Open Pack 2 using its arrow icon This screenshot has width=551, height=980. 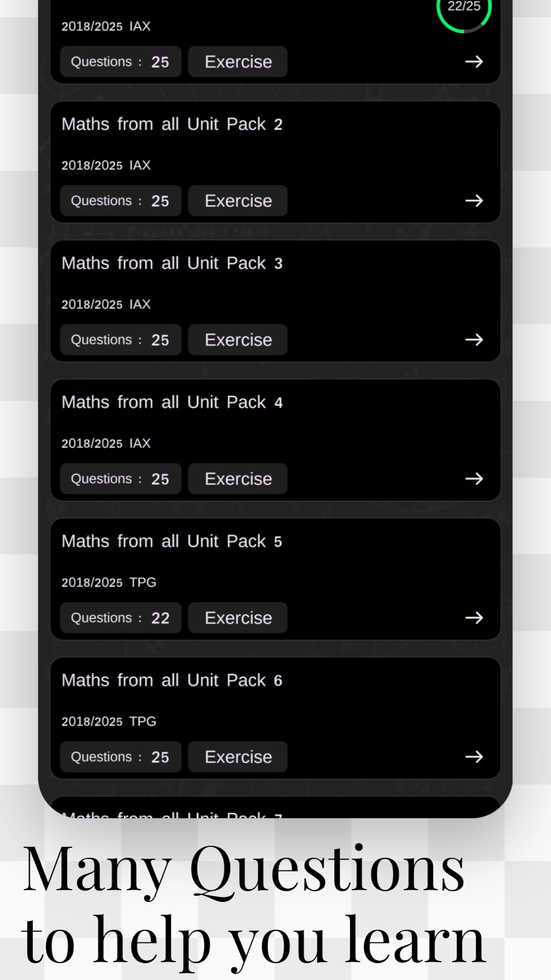coord(474,201)
